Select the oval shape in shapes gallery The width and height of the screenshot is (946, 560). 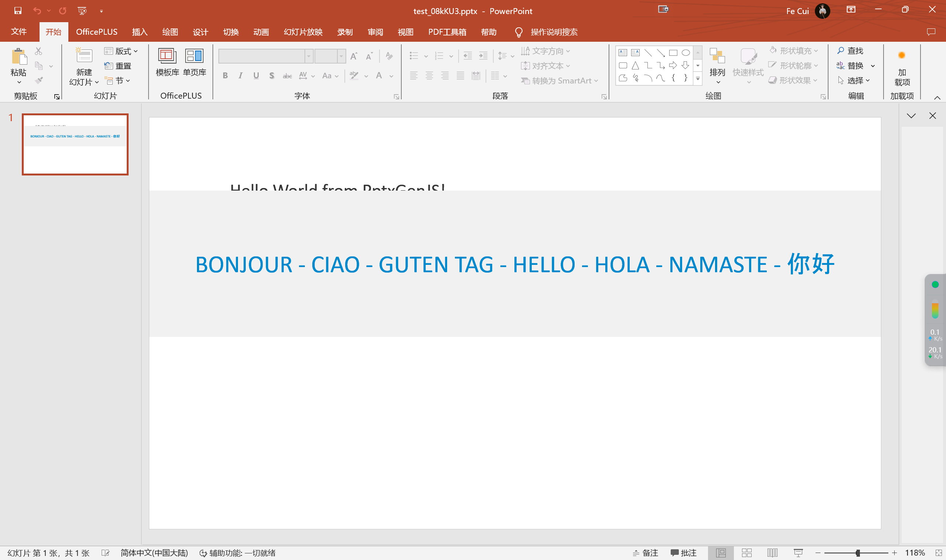[685, 53]
